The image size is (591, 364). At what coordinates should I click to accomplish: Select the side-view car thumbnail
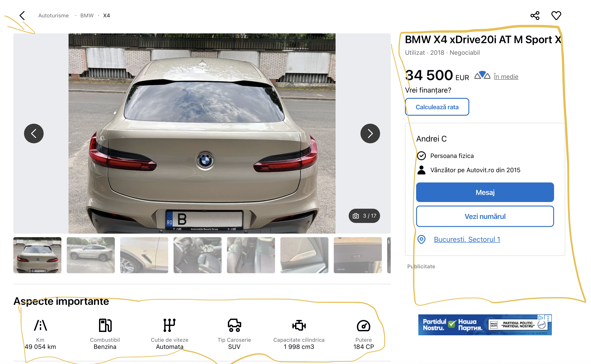[x=91, y=255]
